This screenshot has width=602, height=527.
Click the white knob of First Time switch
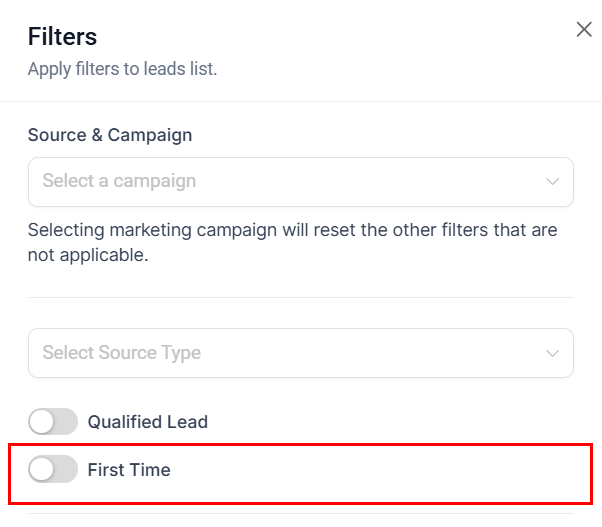tap(42, 469)
